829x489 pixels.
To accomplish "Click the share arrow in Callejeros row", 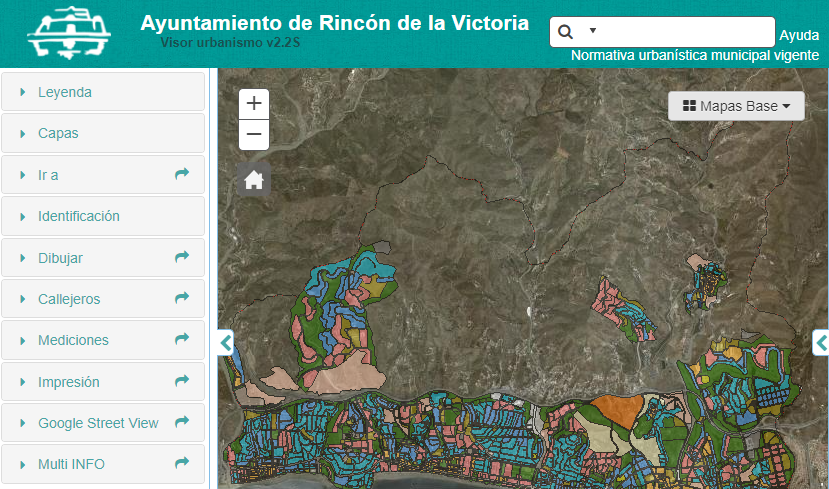I will 182,298.
